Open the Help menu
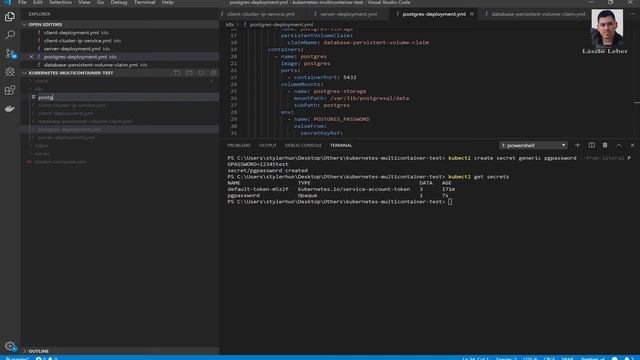Viewport: 640px width, 360px height. [x=168, y=2]
